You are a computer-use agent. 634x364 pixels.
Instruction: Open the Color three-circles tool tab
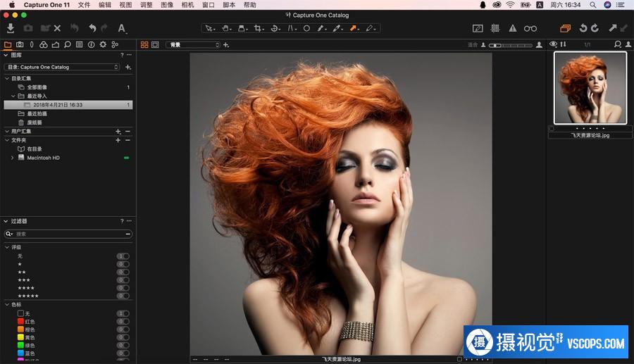(x=43, y=44)
